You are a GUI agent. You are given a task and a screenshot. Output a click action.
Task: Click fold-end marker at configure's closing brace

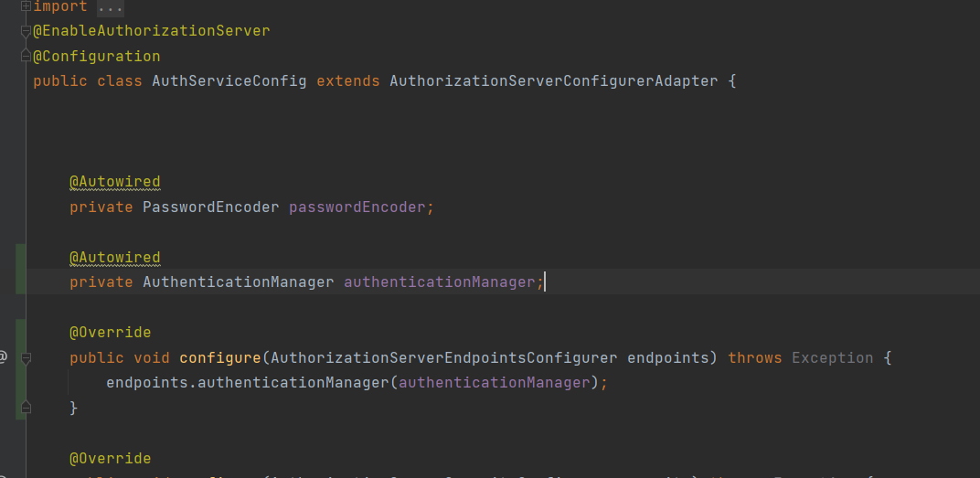(26, 408)
